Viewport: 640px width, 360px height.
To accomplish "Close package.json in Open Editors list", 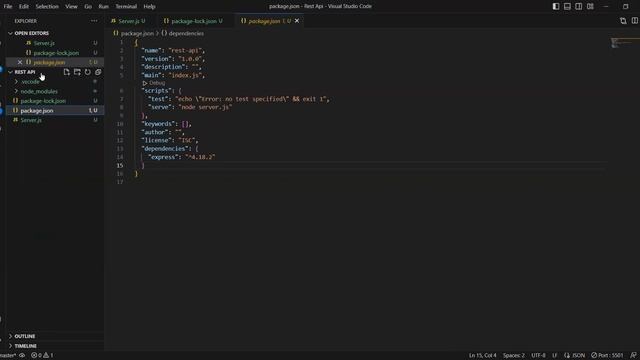I will [20, 62].
